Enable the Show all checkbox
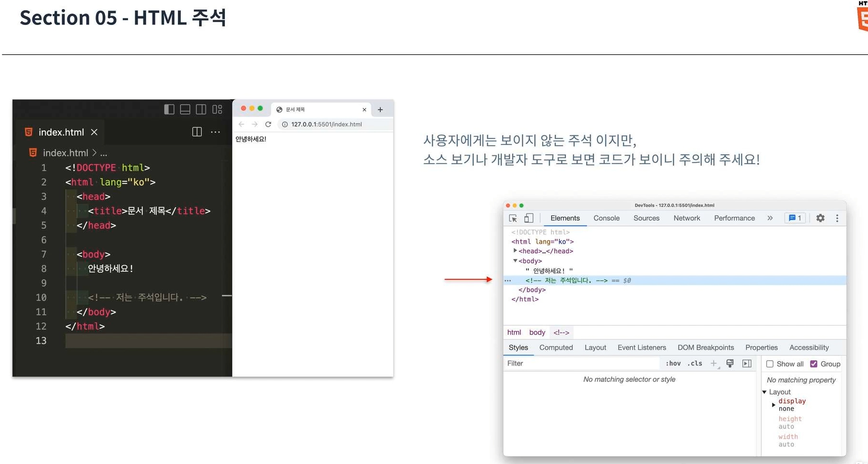 click(x=770, y=364)
